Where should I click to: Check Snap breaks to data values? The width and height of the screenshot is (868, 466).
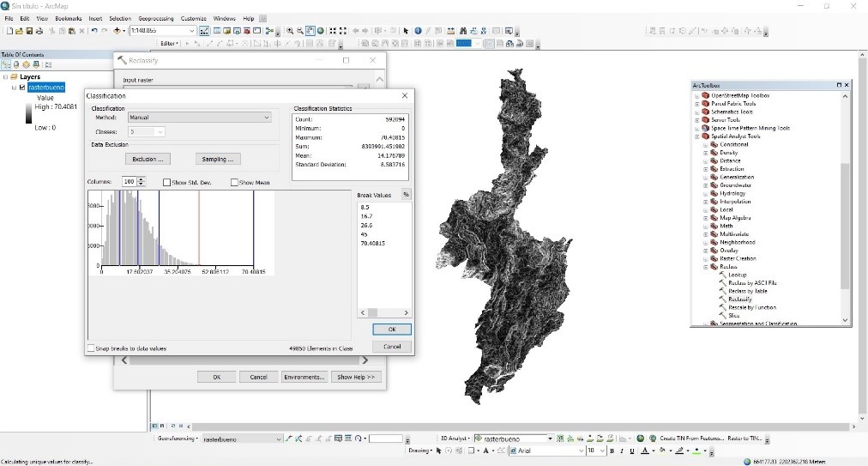coord(91,348)
